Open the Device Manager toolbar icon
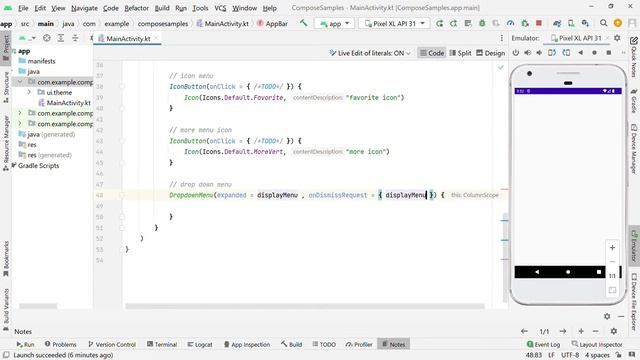Screen dimensions: 640x360 point(571,24)
